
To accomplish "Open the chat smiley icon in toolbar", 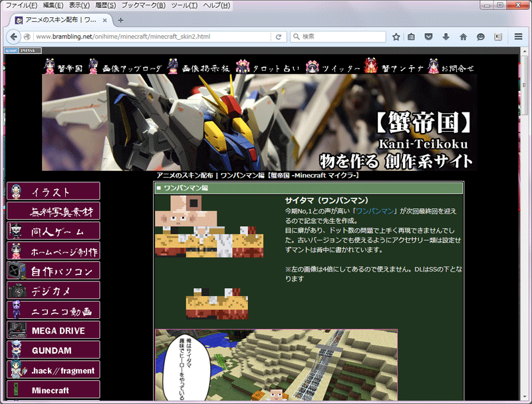I will pyautogui.click(x=480, y=37).
